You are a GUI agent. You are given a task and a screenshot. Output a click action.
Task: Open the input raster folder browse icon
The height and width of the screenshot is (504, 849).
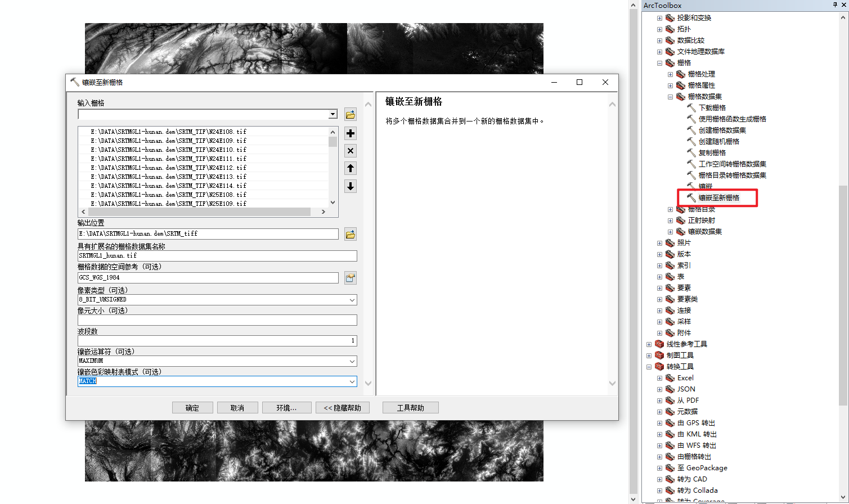click(351, 115)
